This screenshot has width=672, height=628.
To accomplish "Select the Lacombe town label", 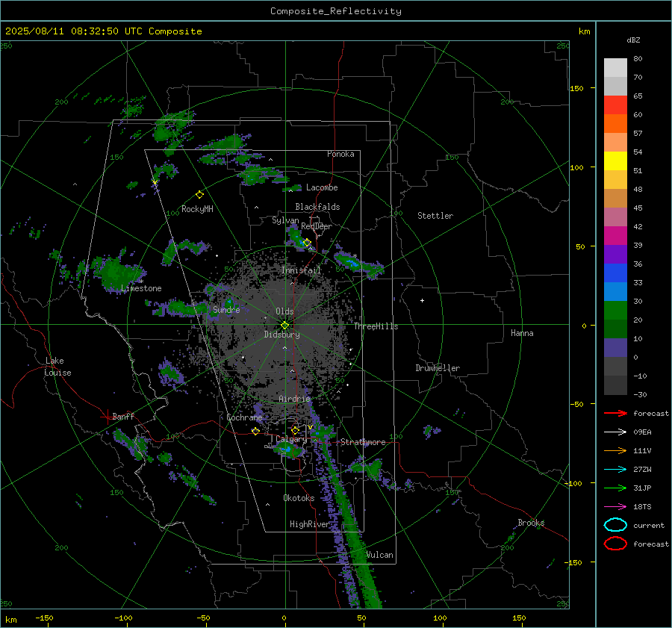I will (x=322, y=187).
